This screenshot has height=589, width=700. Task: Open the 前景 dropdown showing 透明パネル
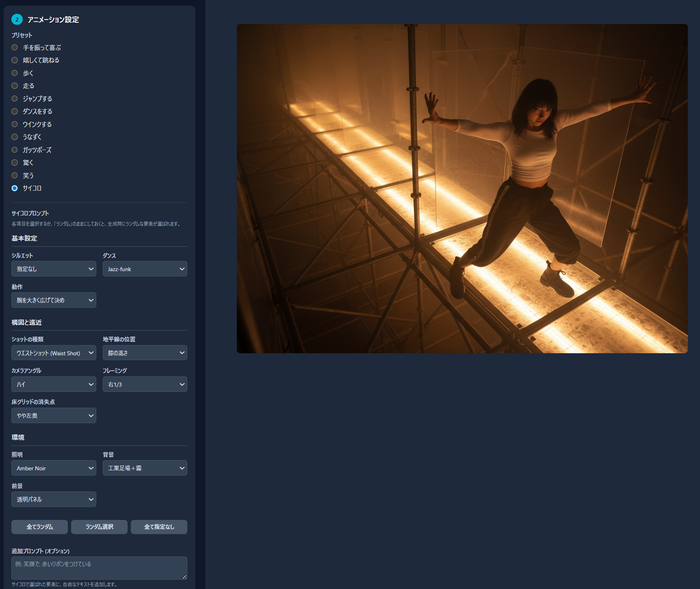coord(54,499)
